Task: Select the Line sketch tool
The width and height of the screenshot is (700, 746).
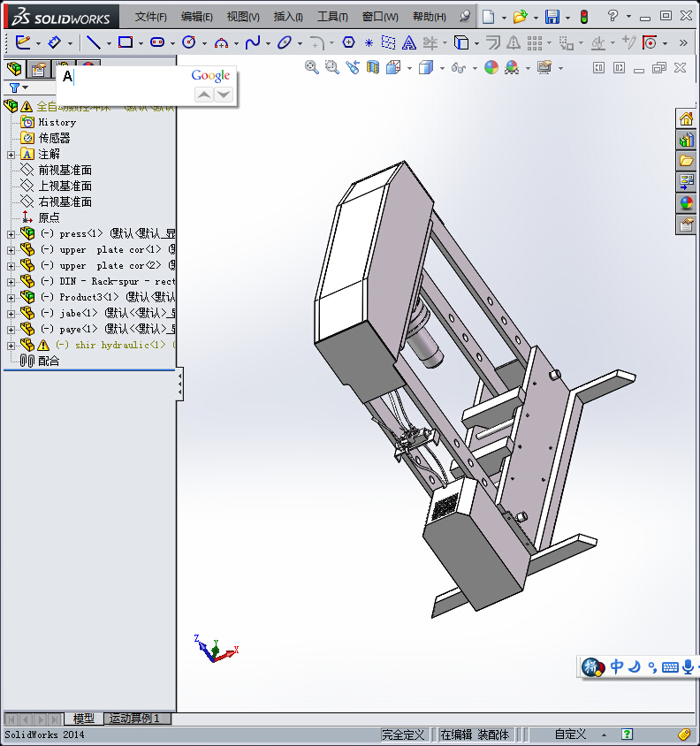Action: (94, 42)
